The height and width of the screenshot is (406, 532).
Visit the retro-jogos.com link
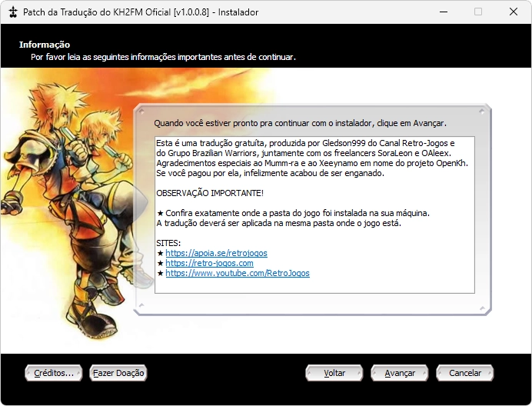click(x=209, y=263)
